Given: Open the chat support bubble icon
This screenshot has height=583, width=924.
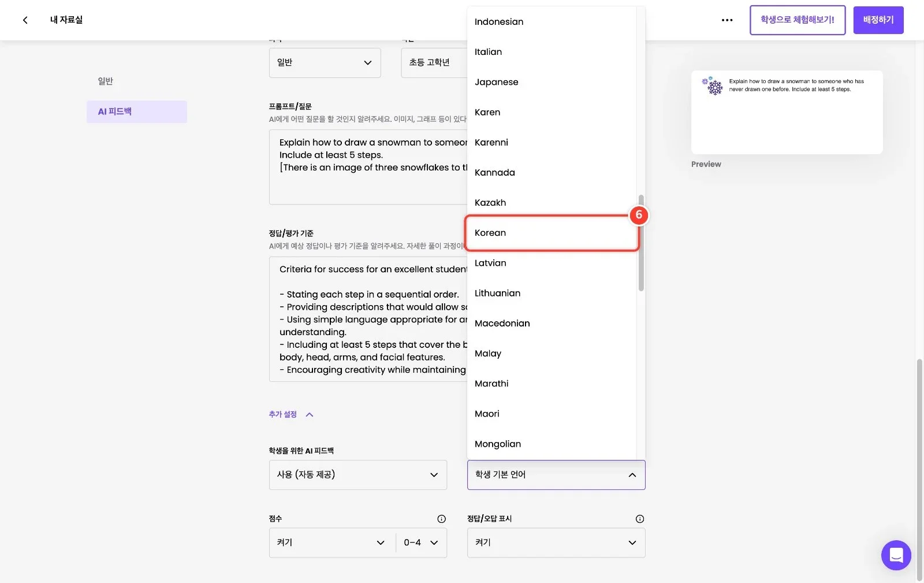Looking at the screenshot, I should coord(896,555).
